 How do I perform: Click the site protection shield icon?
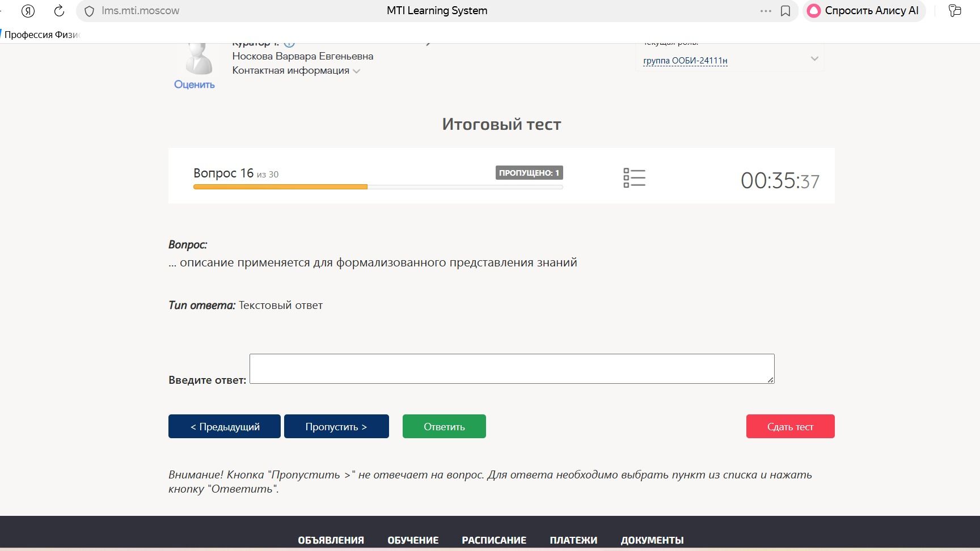[89, 11]
